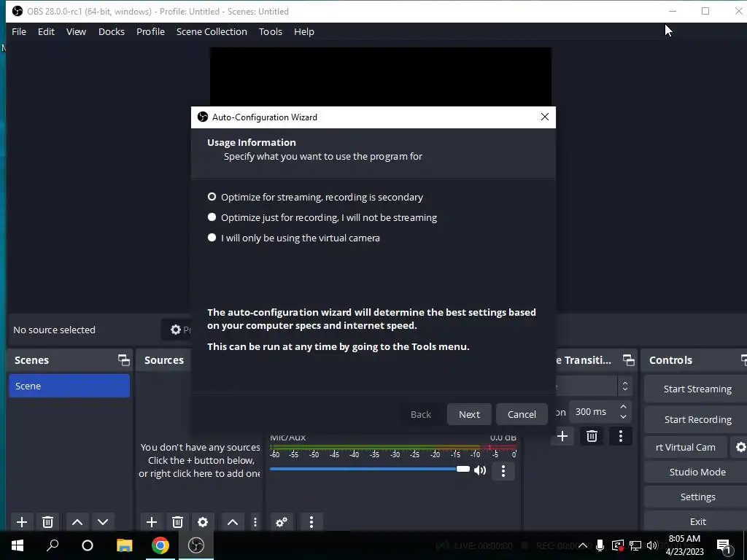The image size is (747, 560).
Task: Move source up with arrow icon
Action: coord(233,522)
